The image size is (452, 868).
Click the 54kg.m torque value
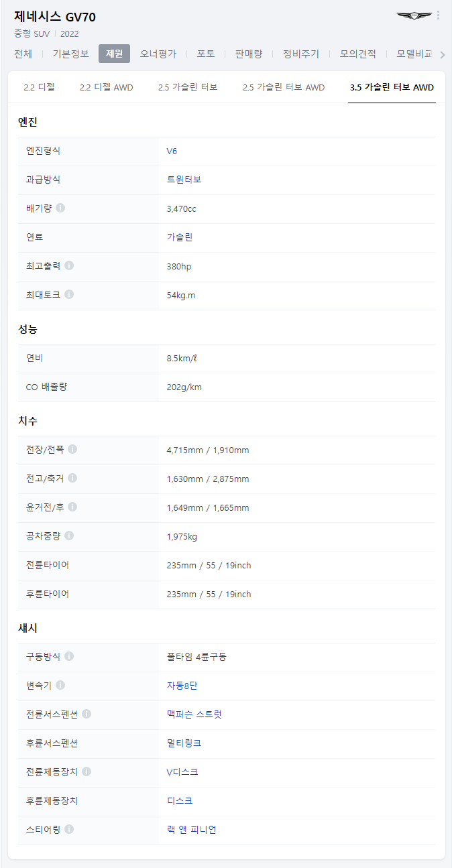180,295
